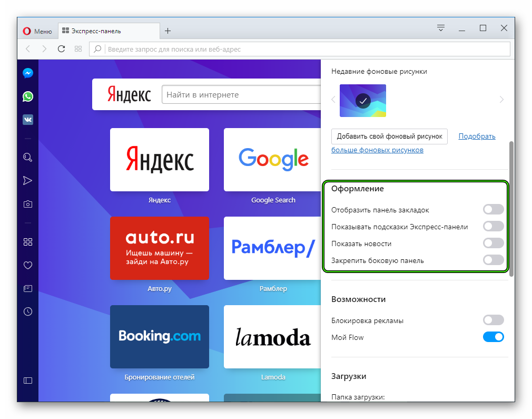The image size is (532, 419).
Task: Open bookmarks heart icon in sidebar
Action: 28,265
